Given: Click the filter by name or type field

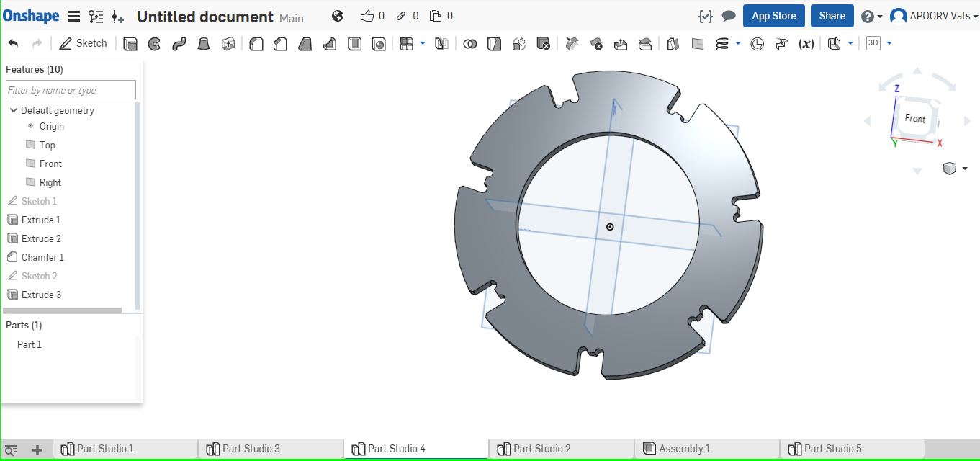Looking at the screenshot, I should [71, 90].
